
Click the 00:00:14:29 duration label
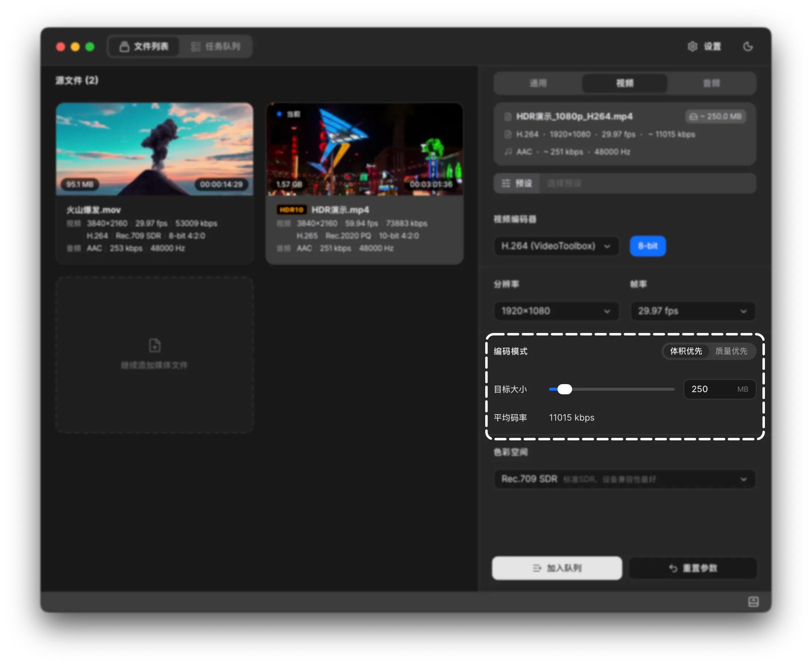[x=221, y=184]
